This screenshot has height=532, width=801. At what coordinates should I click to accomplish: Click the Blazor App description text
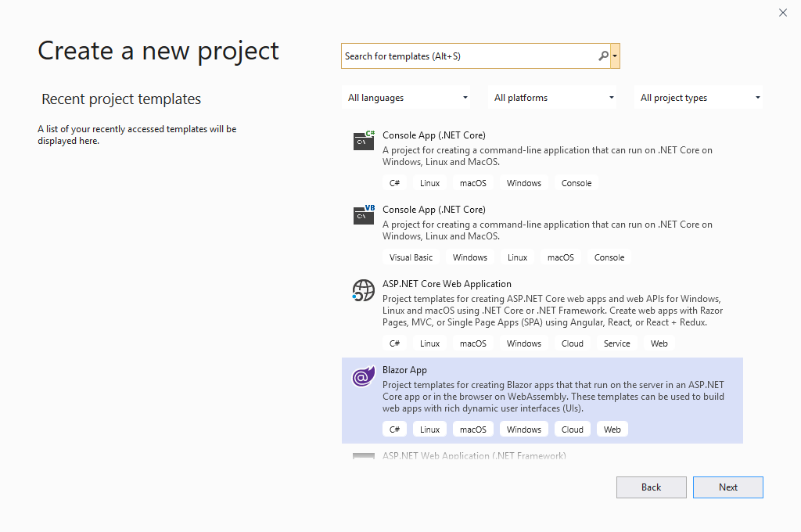553,397
